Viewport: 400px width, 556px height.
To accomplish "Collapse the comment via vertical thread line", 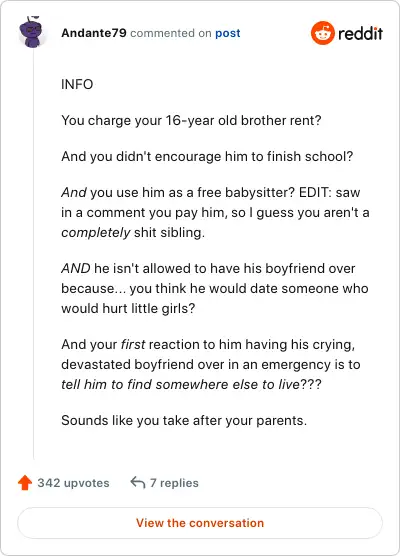I will 34,254.
